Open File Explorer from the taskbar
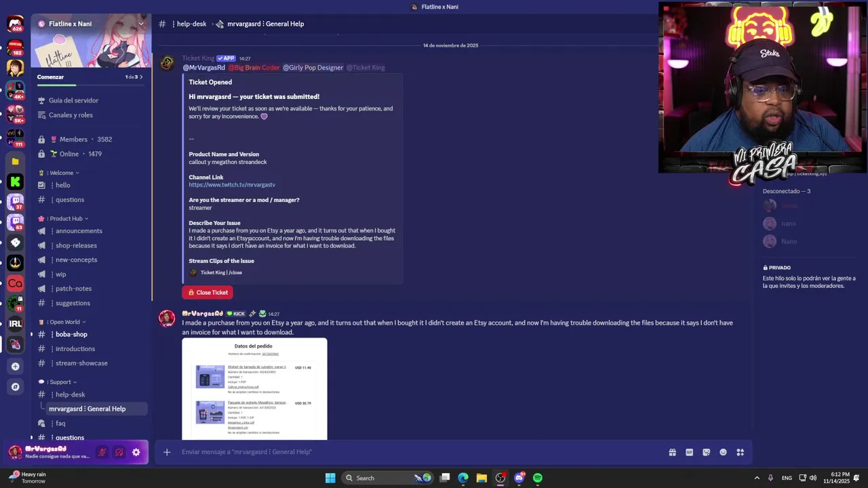The height and width of the screenshot is (488, 868). (481, 478)
